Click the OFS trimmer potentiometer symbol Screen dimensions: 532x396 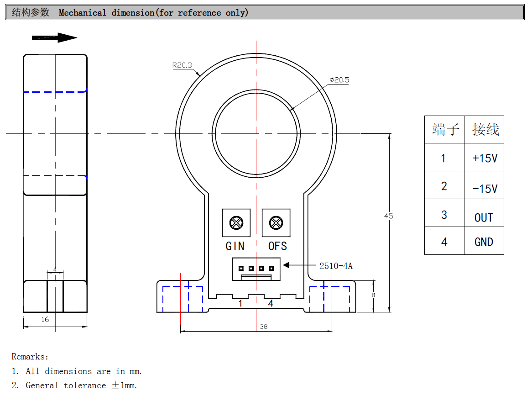(276, 223)
